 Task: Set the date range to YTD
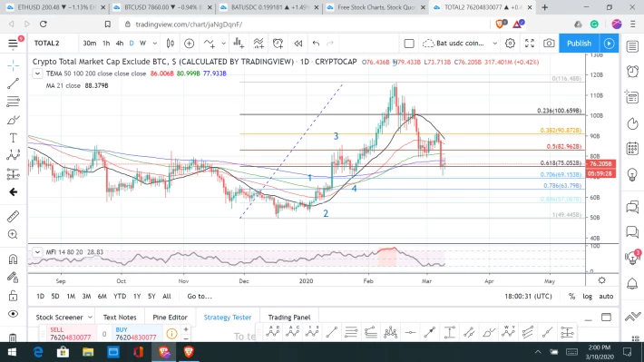pos(120,297)
